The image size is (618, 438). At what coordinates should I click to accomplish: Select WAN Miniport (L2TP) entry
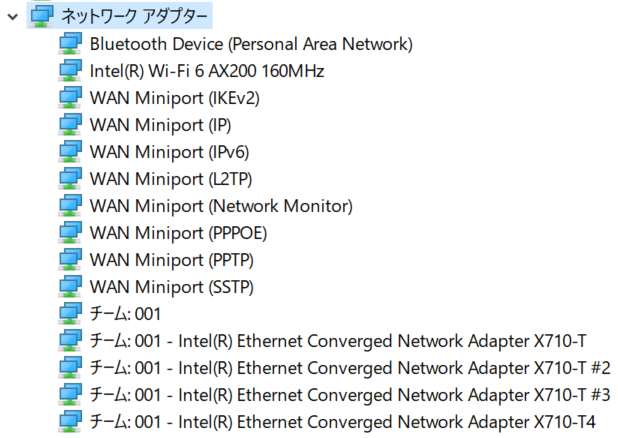click(x=171, y=179)
